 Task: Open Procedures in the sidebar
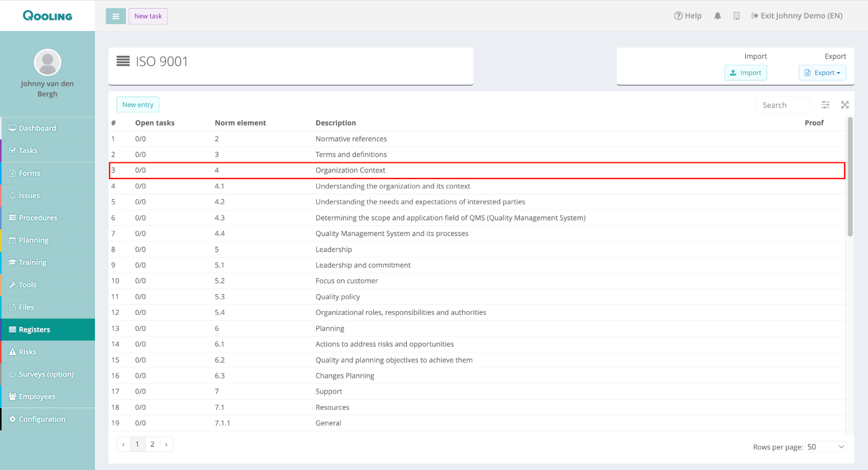coord(48,218)
